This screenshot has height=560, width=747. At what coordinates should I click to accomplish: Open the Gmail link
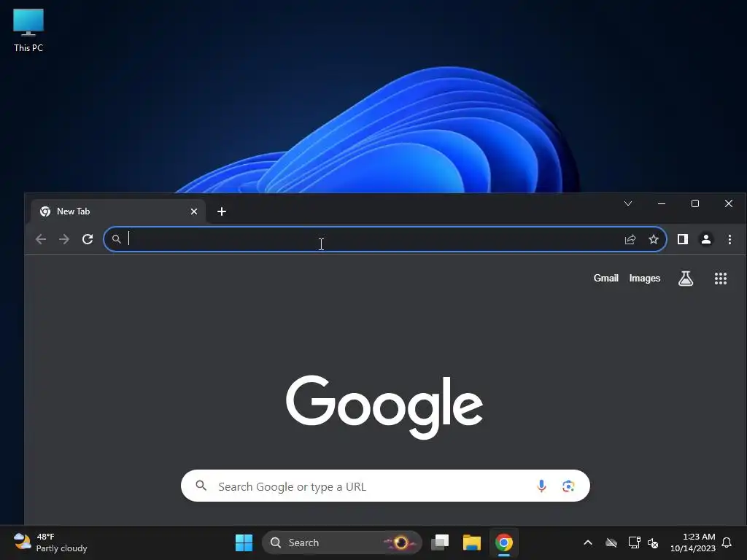[x=605, y=278]
